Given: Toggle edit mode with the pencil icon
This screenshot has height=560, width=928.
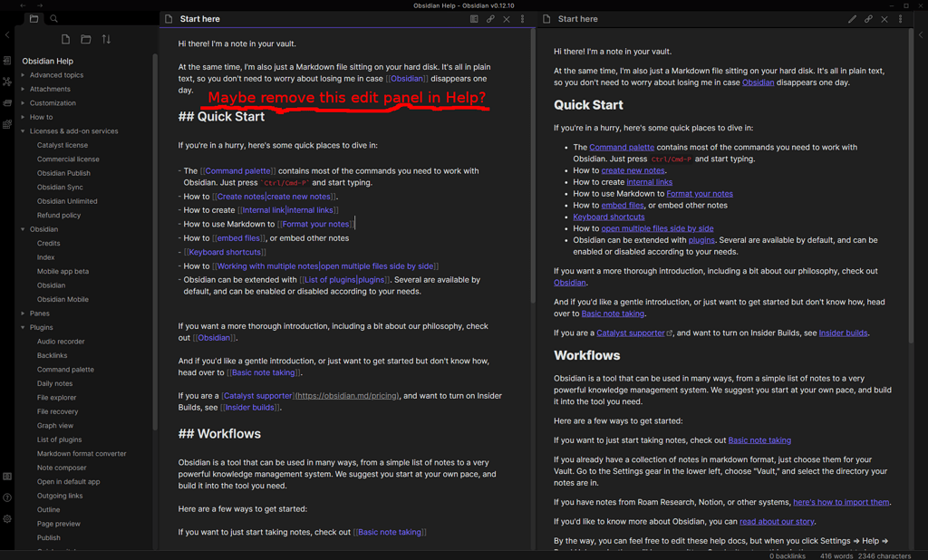Looking at the screenshot, I should [x=853, y=18].
